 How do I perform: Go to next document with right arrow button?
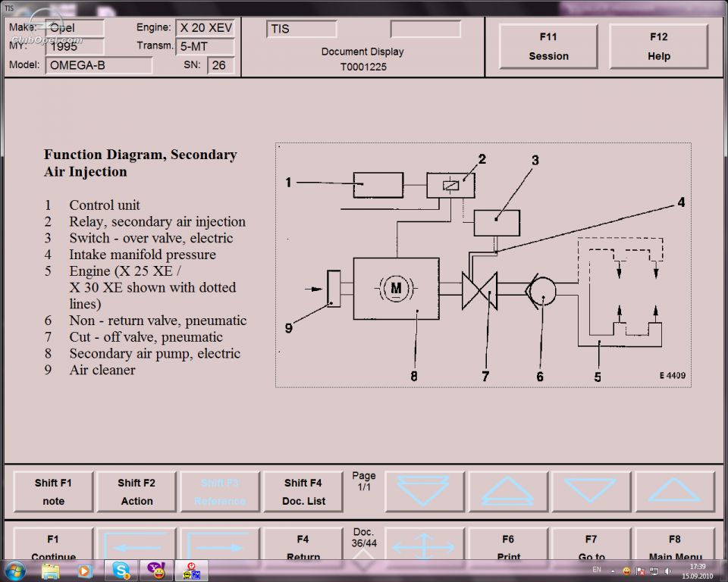[220, 544]
